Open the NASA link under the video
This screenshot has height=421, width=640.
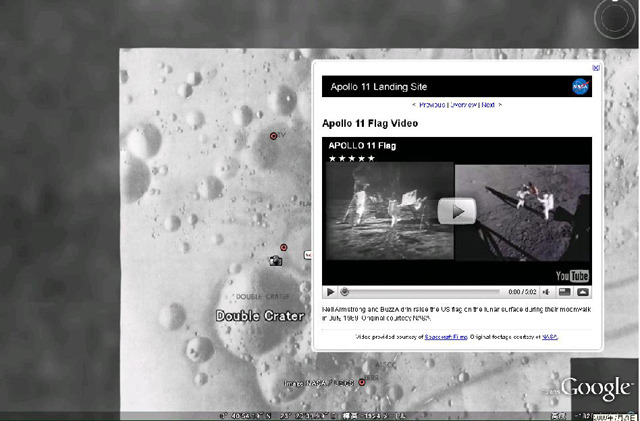549,337
